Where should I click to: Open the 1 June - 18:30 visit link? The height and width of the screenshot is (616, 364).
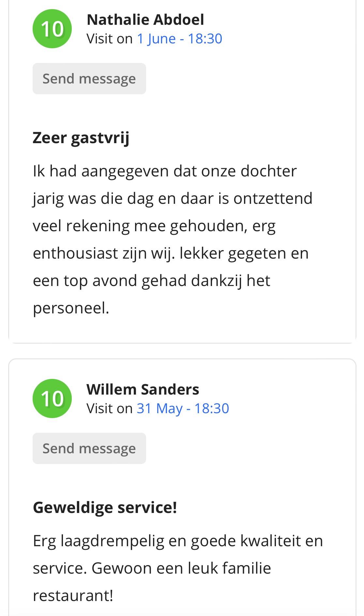coord(180,39)
